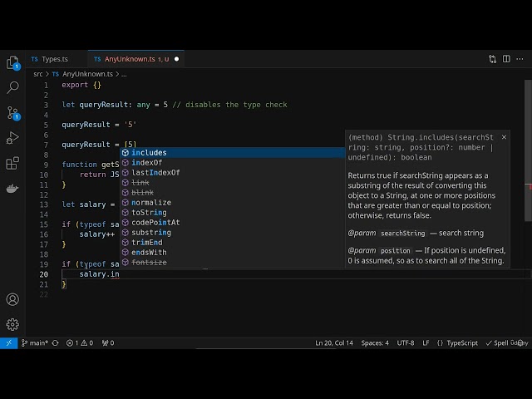Screen dimensions: 532x399
Task: Split the editor to the right
Action: [506, 59]
